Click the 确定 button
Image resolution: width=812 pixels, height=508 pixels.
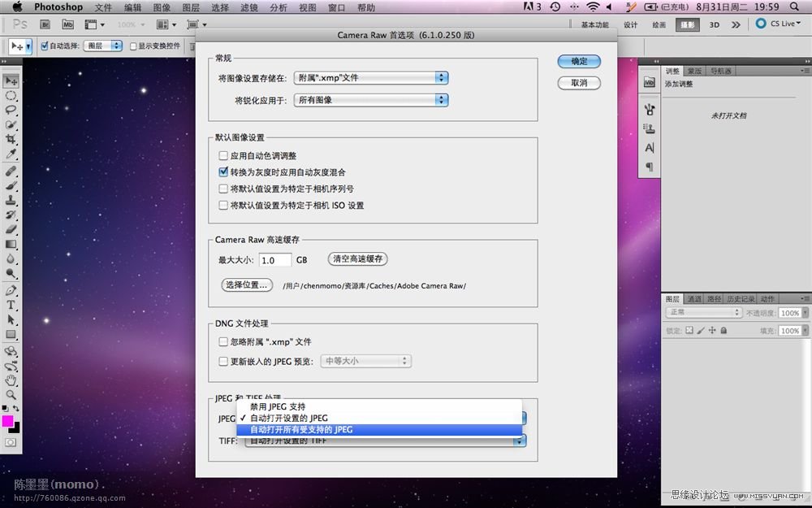tap(579, 61)
